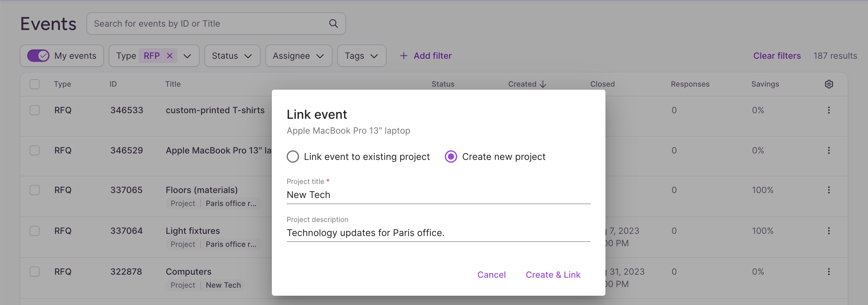Click the search magnifier icon
The height and width of the screenshot is (305, 868).
point(333,24)
